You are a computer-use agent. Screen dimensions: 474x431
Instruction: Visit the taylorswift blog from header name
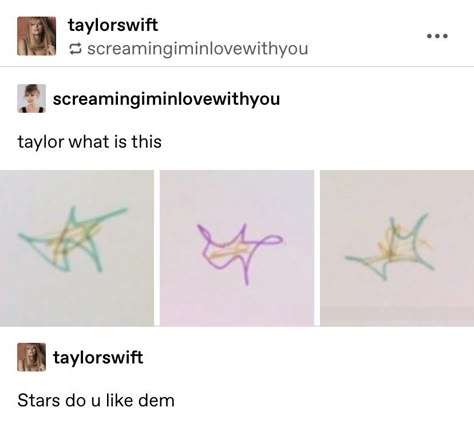pyautogui.click(x=113, y=25)
